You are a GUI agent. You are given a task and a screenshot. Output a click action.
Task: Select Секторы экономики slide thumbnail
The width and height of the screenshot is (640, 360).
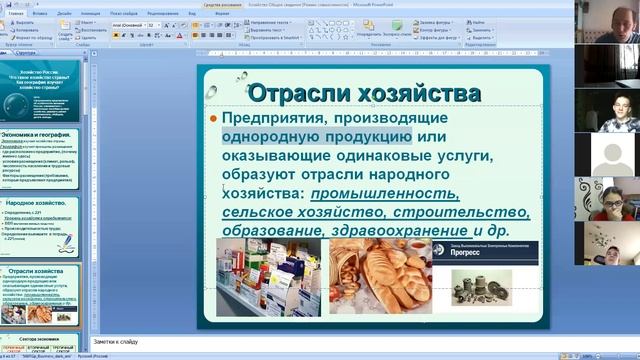[x=40, y=343]
